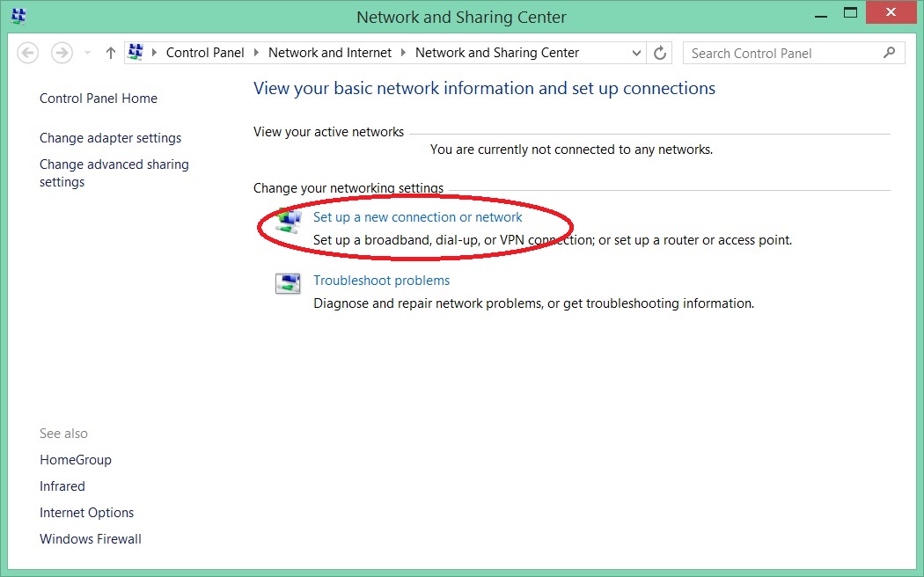
Task: Click the Back navigation arrow
Action: [x=28, y=53]
